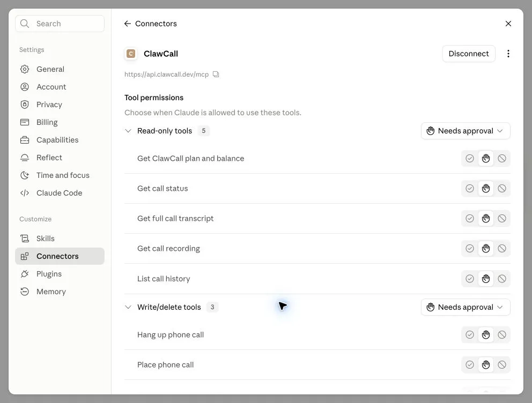Image resolution: width=532 pixels, height=403 pixels.
Task: Focus the Search settings field
Action: tap(60, 24)
